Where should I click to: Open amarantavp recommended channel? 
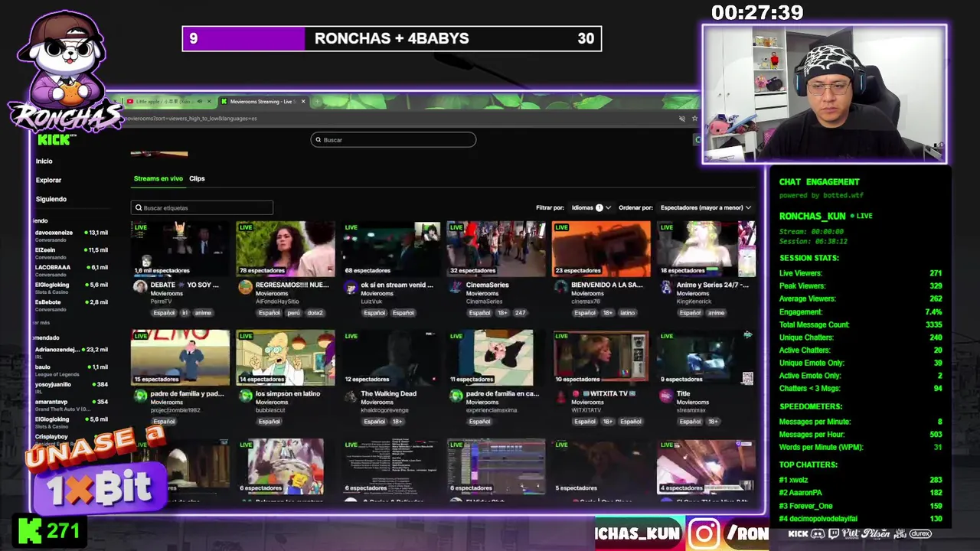tap(71, 404)
